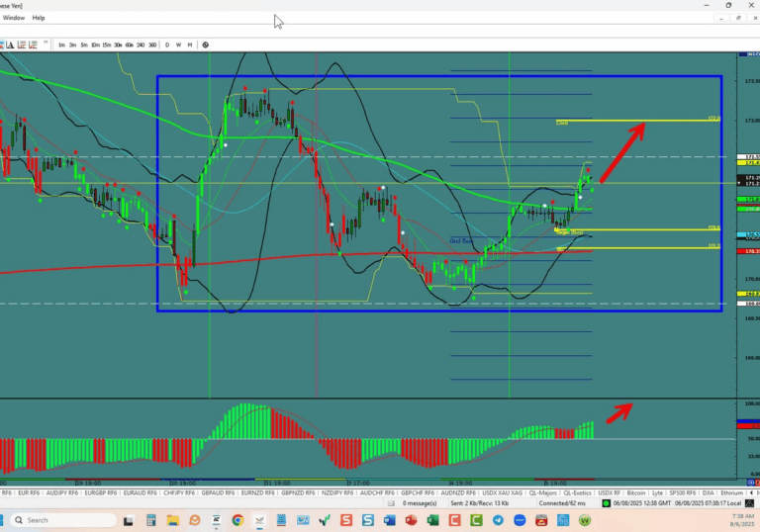
Task: Switch to the EURGBP RF6 tab
Action: pos(101,493)
